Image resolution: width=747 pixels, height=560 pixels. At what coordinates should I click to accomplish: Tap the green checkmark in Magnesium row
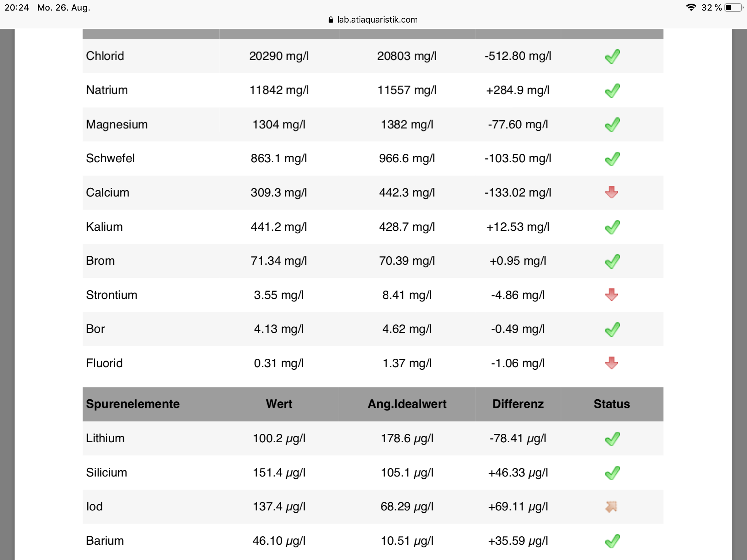pyautogui.click(x=612, y=125)
